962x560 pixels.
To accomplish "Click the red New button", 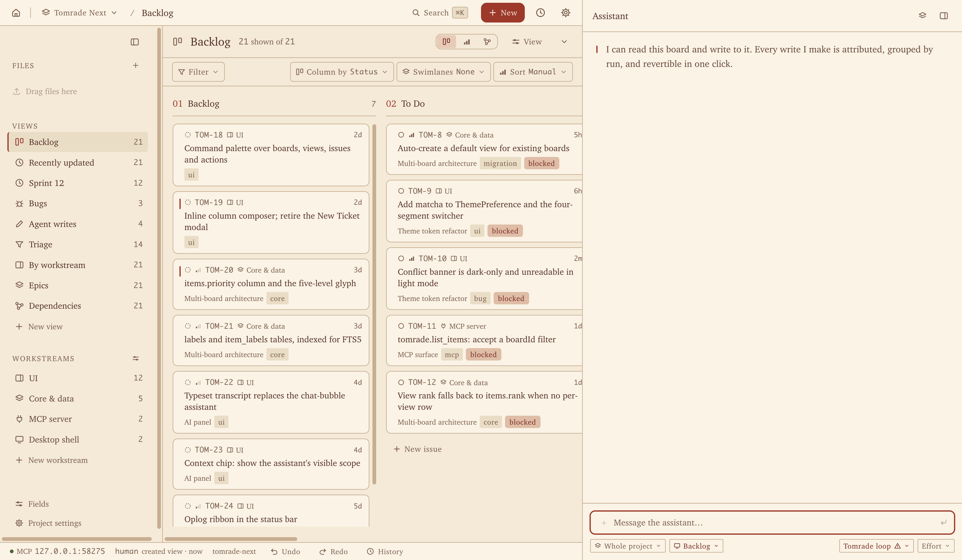I will pos(502,13).
